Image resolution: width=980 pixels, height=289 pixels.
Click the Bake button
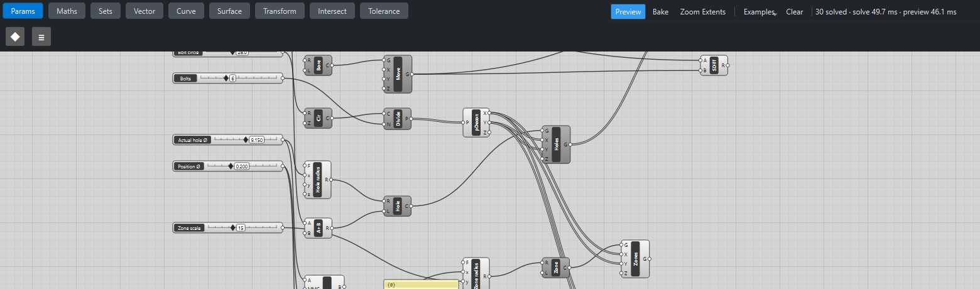coord(660,12)
